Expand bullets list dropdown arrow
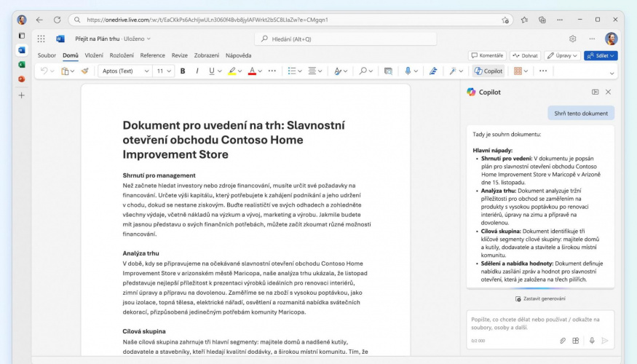The width and height of the screenshot is (637, 364). coord(300,71)
